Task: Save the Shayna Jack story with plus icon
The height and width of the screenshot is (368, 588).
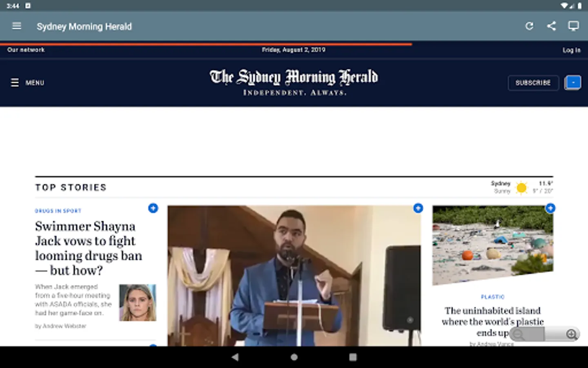Action: click(x=153, y=208)
